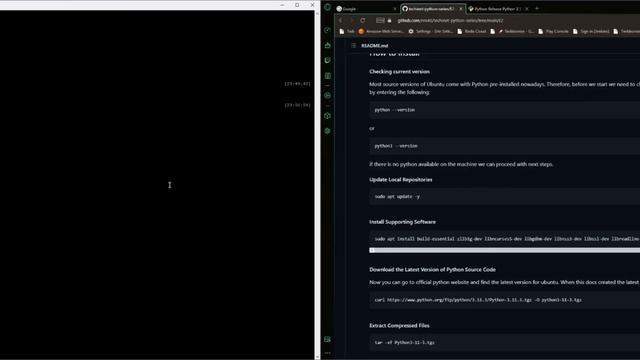Viewport: 640px width, 360px height.
Task: Click the github.com address bar
Action: pyautogui.click(x=451, y=20)
